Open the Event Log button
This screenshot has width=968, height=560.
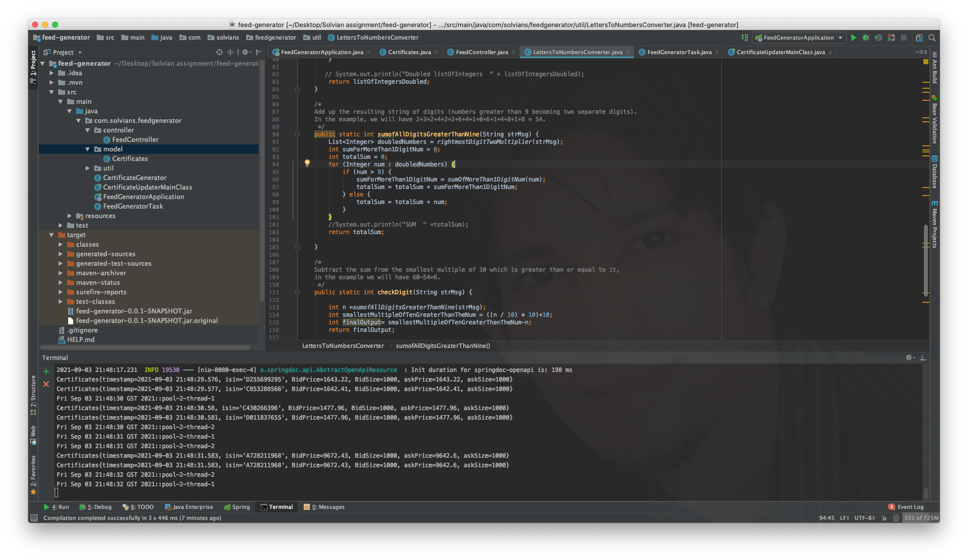click(x=906, y=507)
